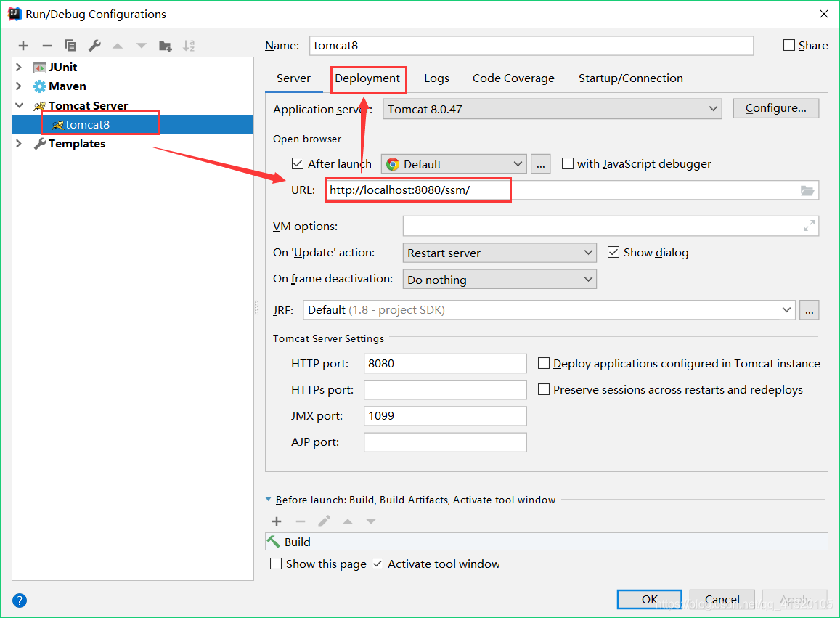Expand the Maven tree node
This screenshot has width=840, height=618.
pyautogui.click(x=20, y=86)
